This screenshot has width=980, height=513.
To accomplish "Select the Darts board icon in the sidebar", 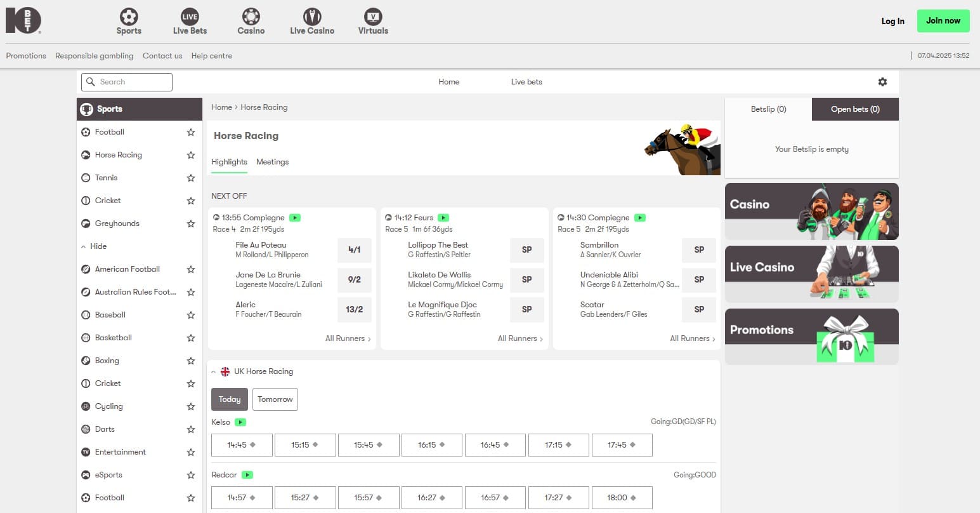I will [86, 429].
